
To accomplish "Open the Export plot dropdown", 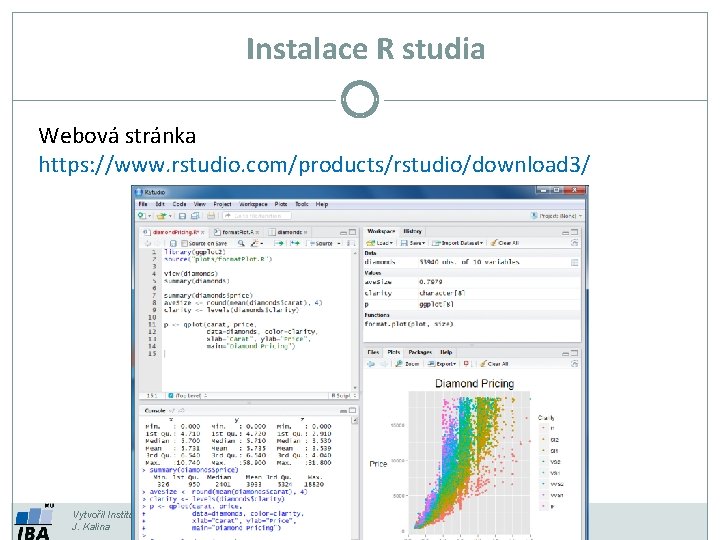I will point(442,364).
